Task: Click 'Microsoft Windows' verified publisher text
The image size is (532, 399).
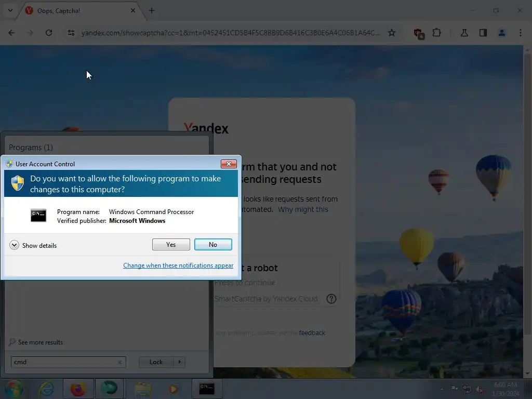Action: pos(137,220)
